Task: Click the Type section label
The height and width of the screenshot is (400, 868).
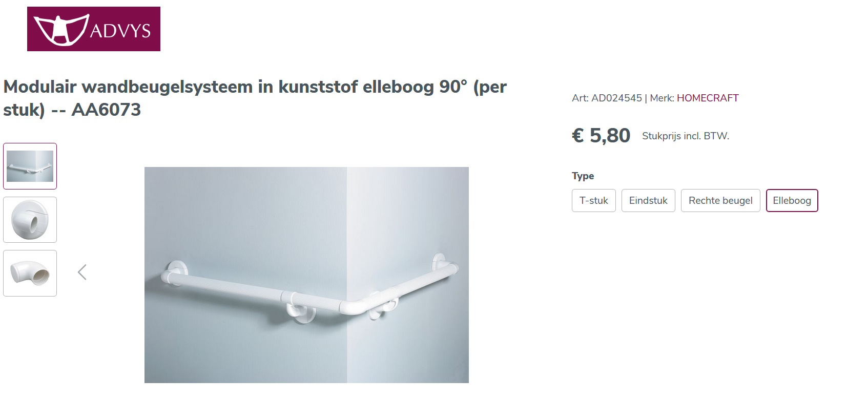Action: pos(583,176)
